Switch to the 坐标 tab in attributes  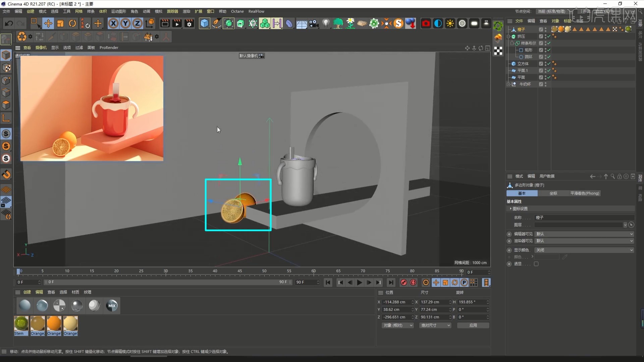[553, 193]
